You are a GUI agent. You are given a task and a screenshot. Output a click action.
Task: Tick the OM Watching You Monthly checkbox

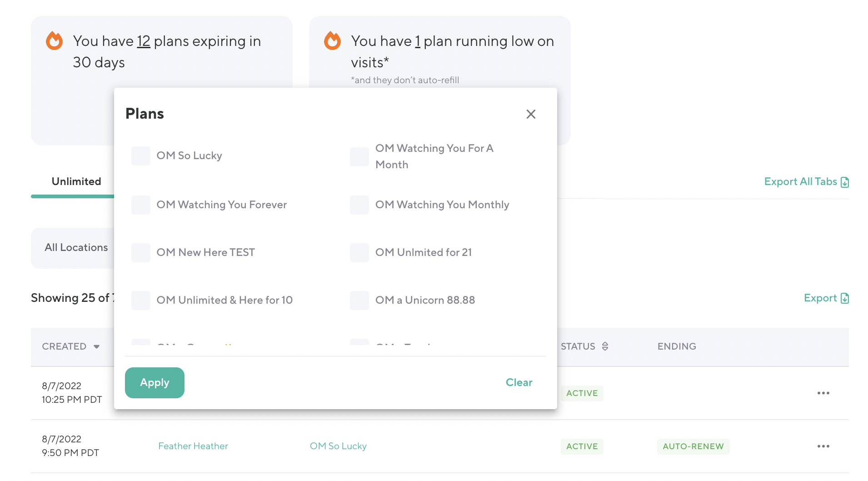coord(359,205)
